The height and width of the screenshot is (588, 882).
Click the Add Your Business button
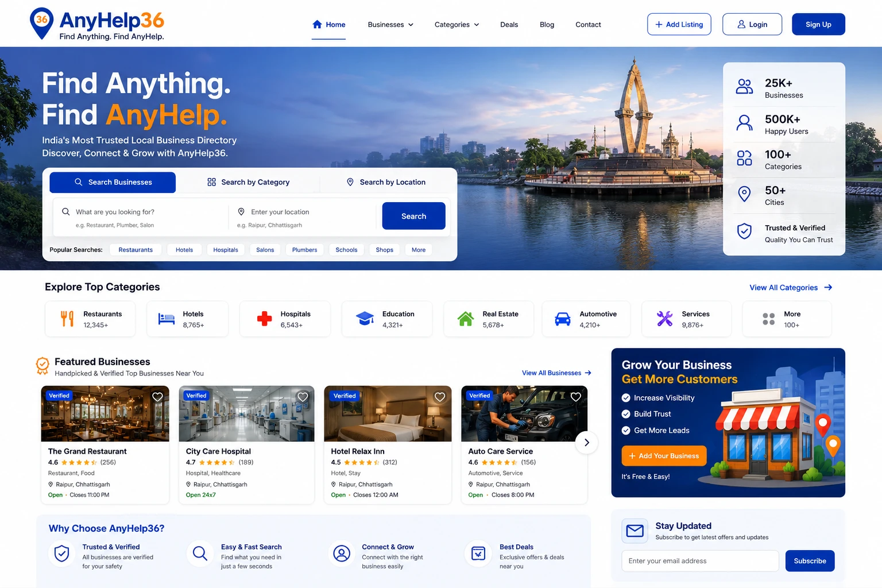[x=664, y=456]
